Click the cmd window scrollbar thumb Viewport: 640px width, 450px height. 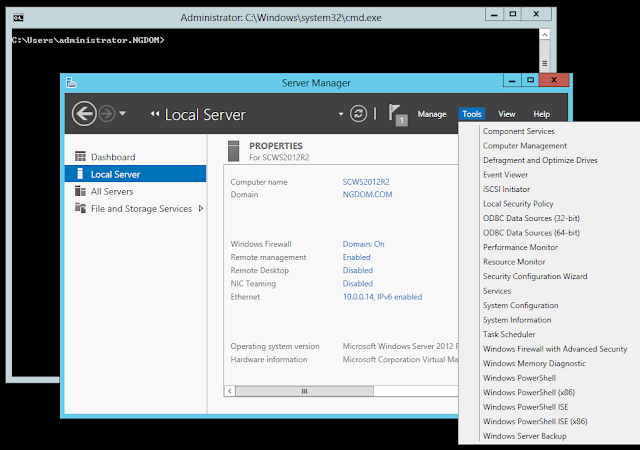click(x=544, y=55)
